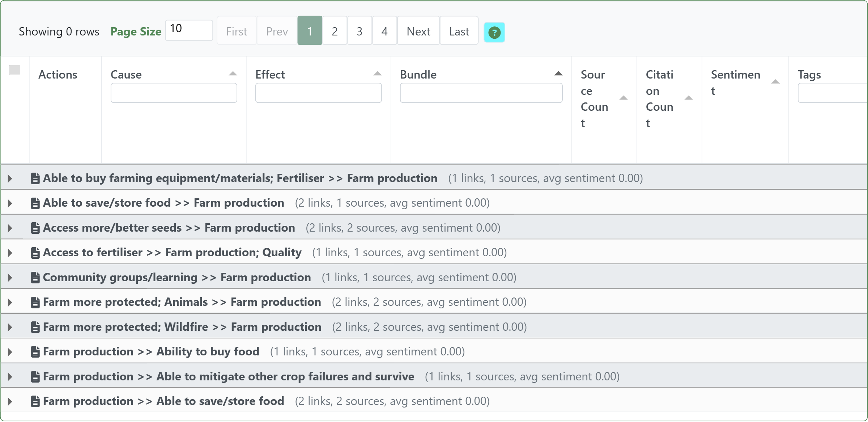868x422 pixels.
Task: Focus the Cause filter text box
Action: 174,93
